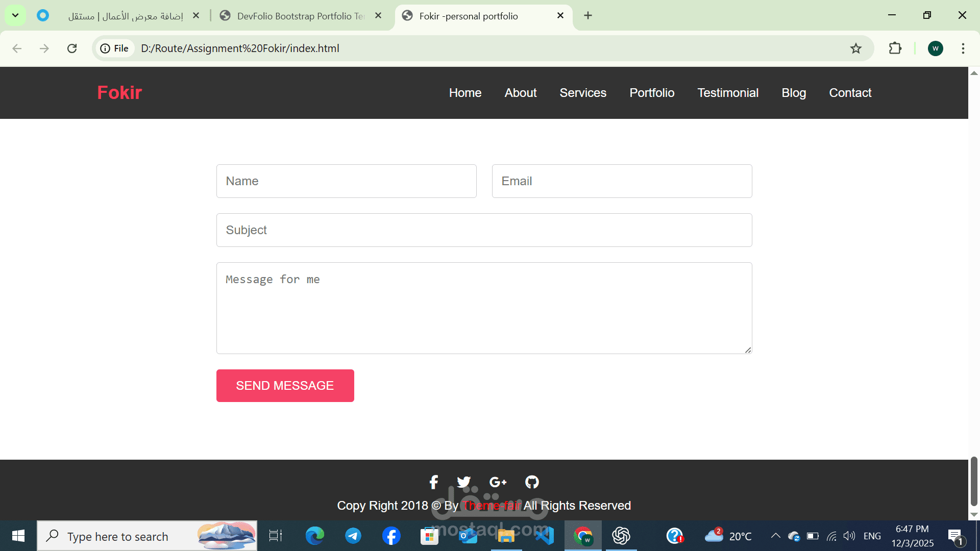Reload the Fokir page
This screenshot has width=980, height=551.
click(x=72, y=48)
